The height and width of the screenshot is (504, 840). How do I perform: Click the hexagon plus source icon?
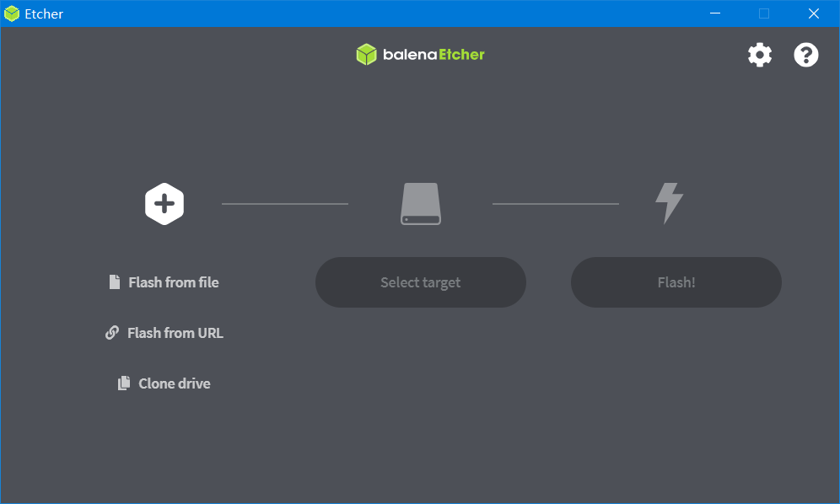pos(164,204)
